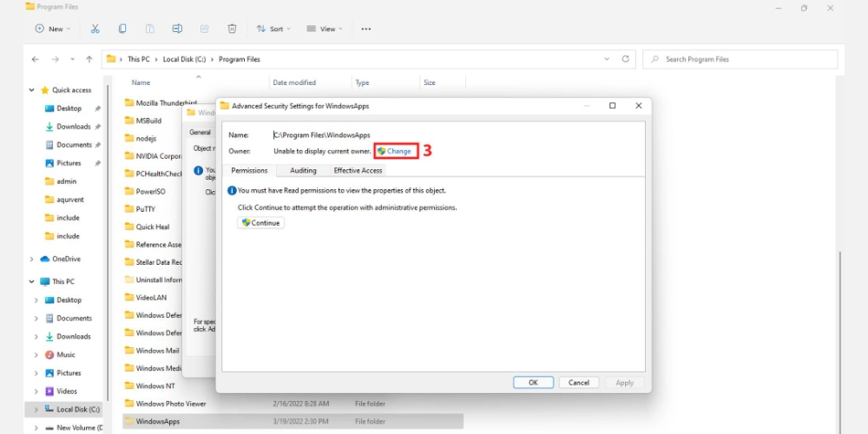Open the admin folder in sidebar

61,181
